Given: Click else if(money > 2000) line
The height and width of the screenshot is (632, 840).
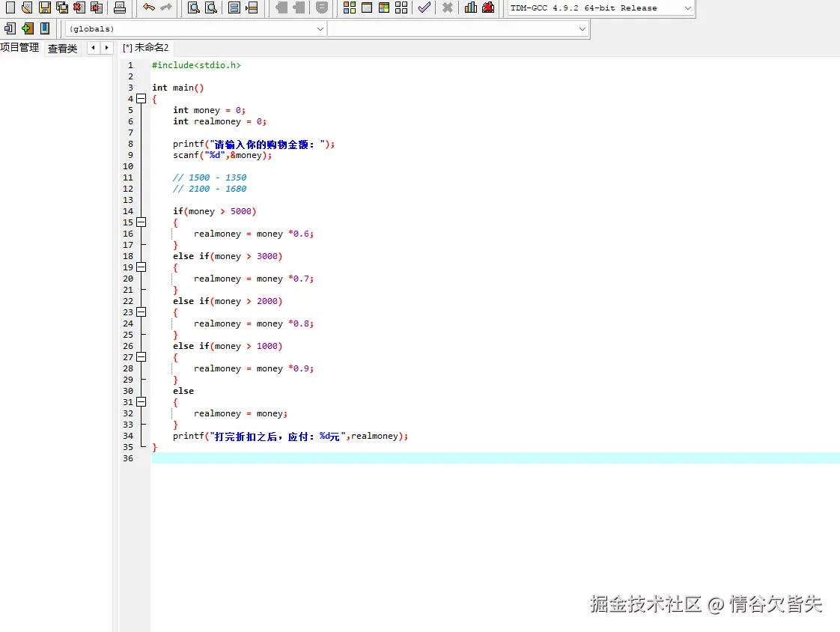Looking at the screenshot, I should coord(227,301).
